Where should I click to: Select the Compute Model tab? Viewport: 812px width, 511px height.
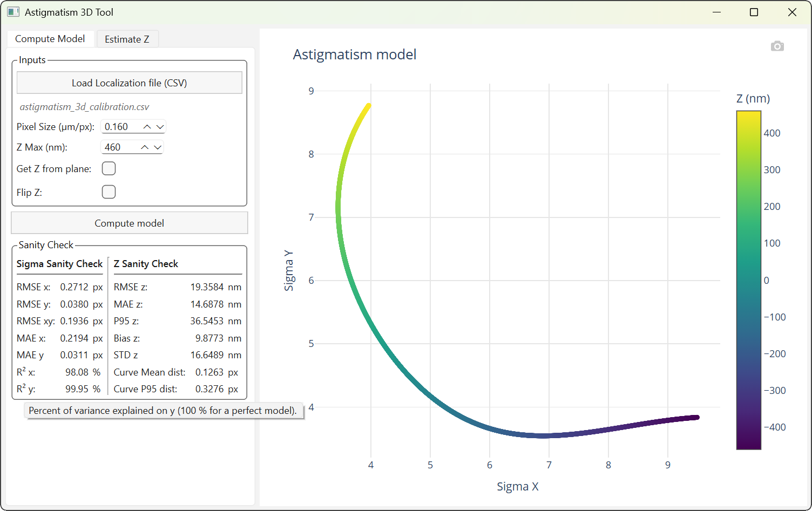[50, 38]
